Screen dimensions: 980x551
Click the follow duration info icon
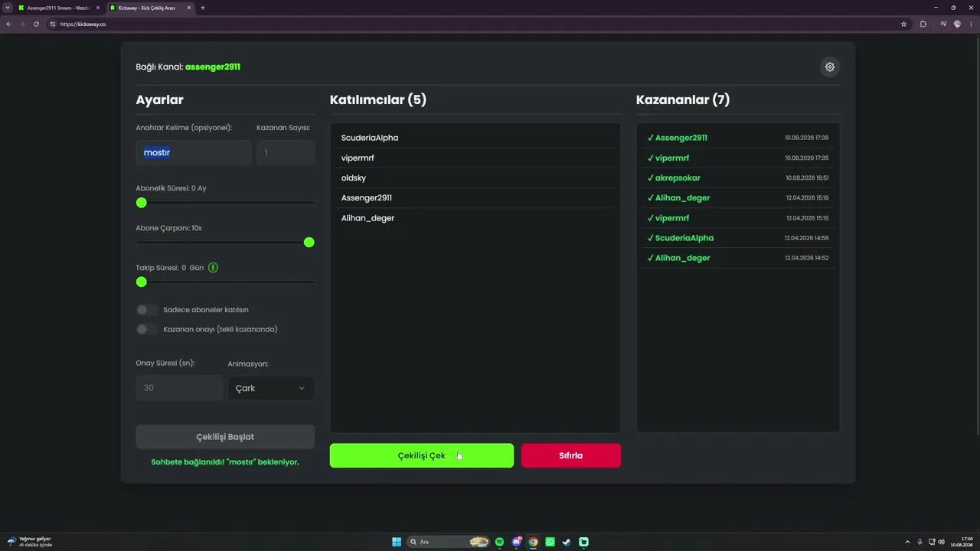tap(213, 268)
